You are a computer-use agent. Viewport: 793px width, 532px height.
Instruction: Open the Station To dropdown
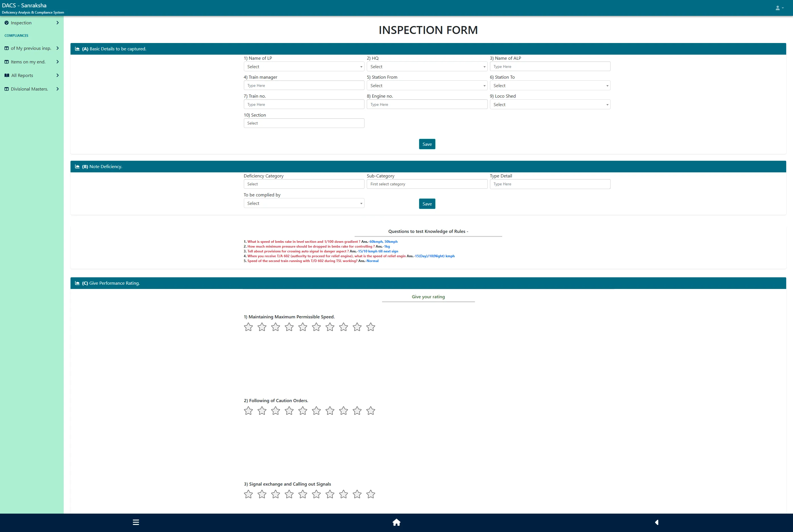[x=550, y=85]
